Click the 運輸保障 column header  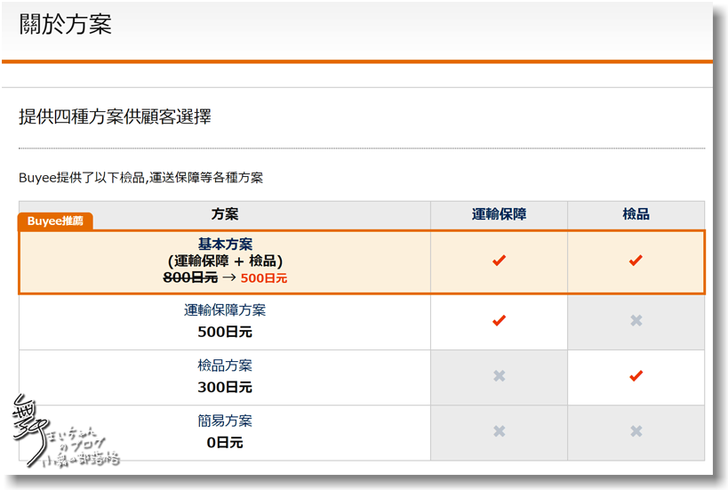(x=499, y=214)
